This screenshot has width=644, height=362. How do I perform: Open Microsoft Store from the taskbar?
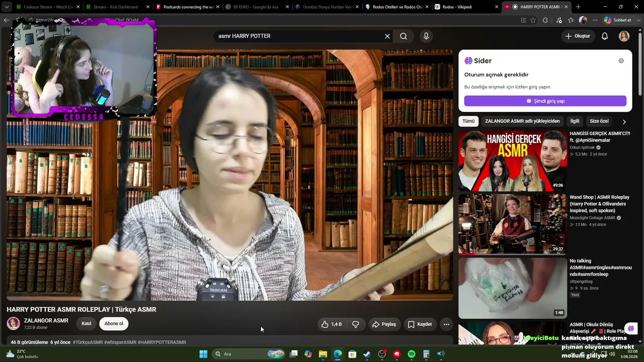click(352, 354)
